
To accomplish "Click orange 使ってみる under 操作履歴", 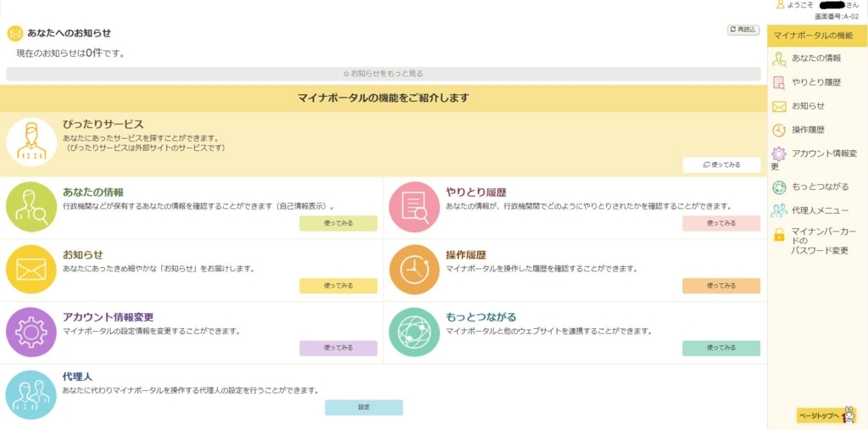I will tap(721, 286).
